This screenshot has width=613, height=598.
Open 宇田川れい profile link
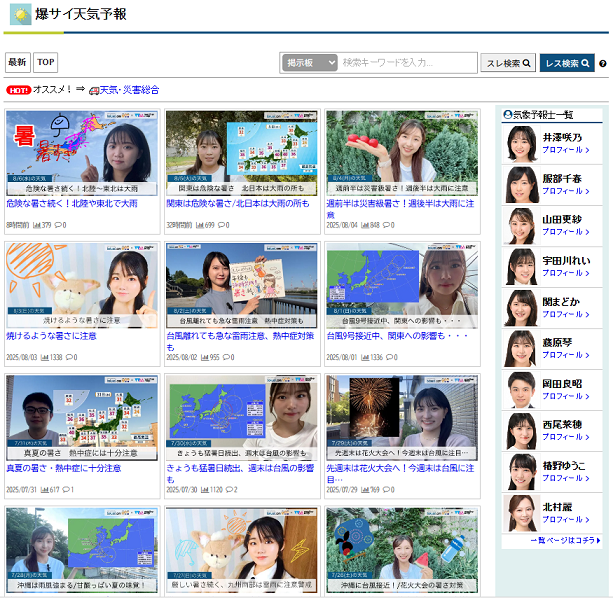566,273
